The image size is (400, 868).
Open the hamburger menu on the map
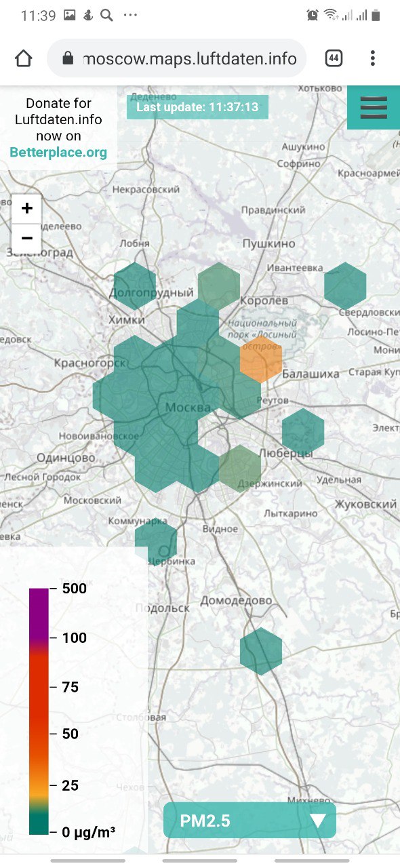click(374, 107)
